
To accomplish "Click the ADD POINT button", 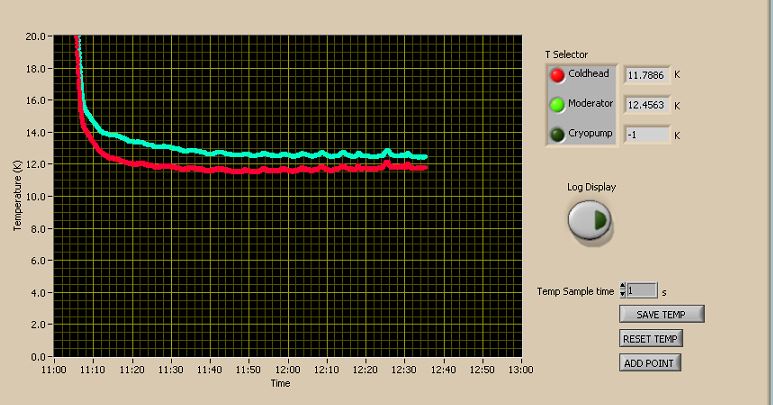I will click(649, 363).
